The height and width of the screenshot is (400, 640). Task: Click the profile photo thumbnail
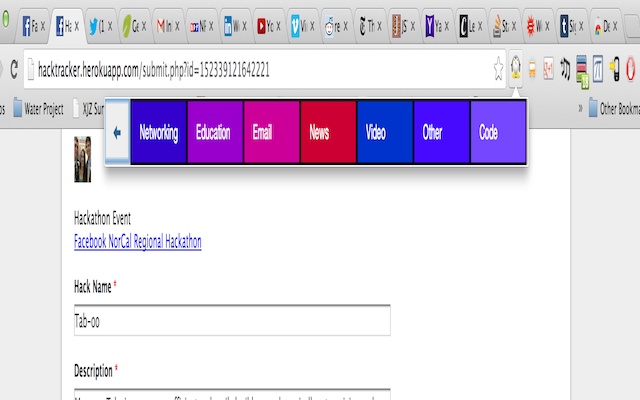[82, 159]
